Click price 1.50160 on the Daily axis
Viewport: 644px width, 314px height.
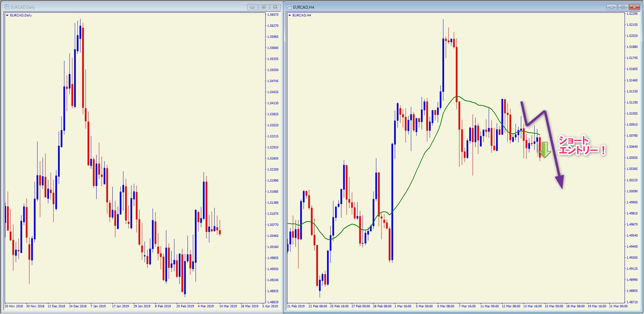pyautogui.click(x=273, y=247)
